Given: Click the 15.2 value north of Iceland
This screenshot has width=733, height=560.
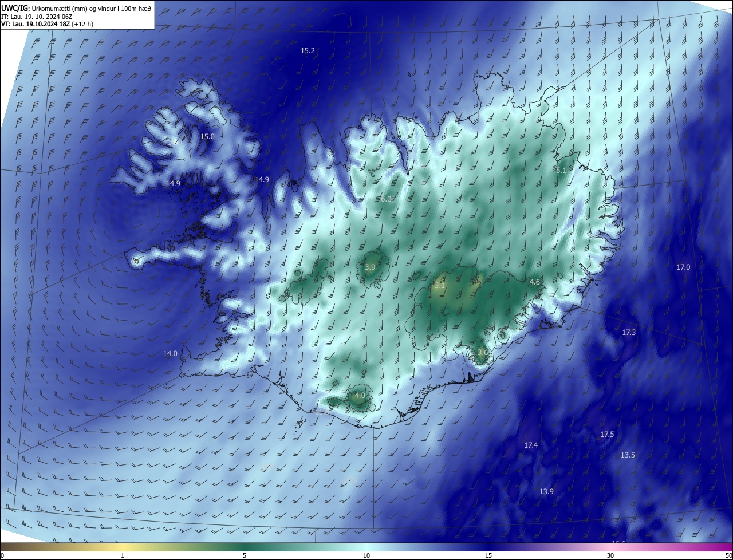Looking at the screenshot, I should 308,51.
